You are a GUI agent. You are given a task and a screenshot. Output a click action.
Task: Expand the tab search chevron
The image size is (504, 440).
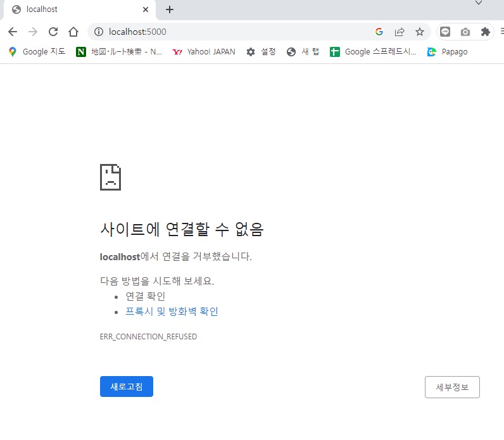click(x=479, y=3)
